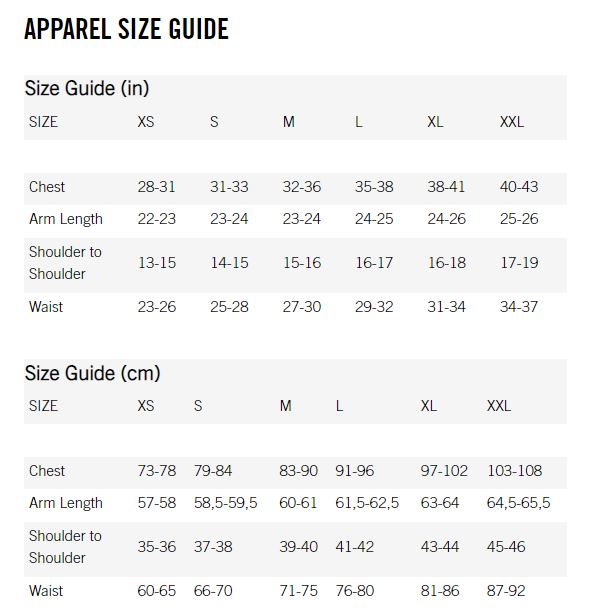
Task: Click the XS column header in inches table
Action: pyautogui.click(x=146, y=122)
